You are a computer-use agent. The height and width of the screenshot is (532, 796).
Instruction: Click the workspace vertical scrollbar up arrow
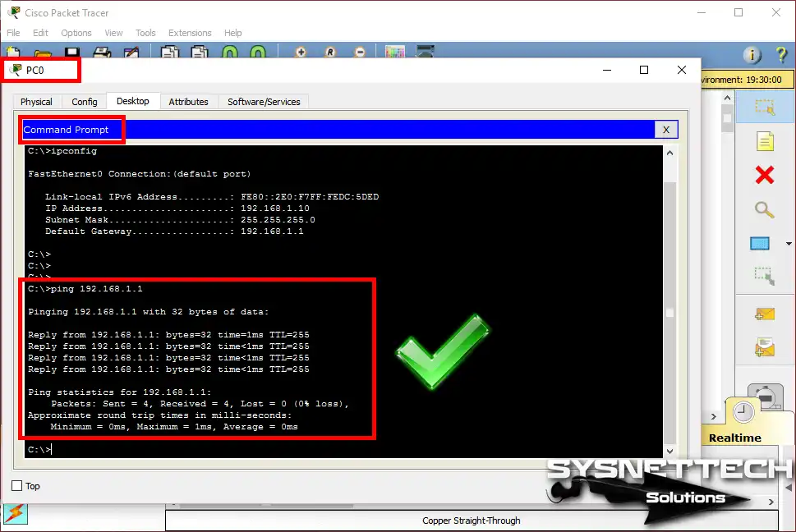[728, 98]
